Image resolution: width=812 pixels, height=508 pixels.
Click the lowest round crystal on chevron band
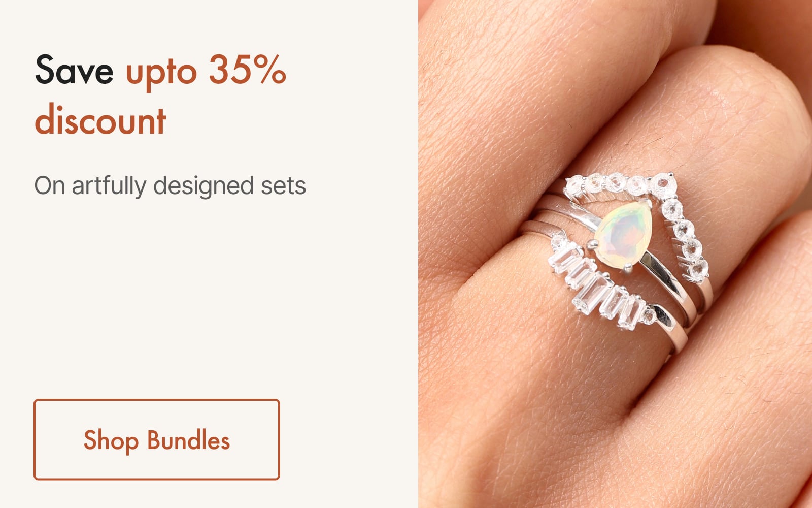[x=699, y=270]
